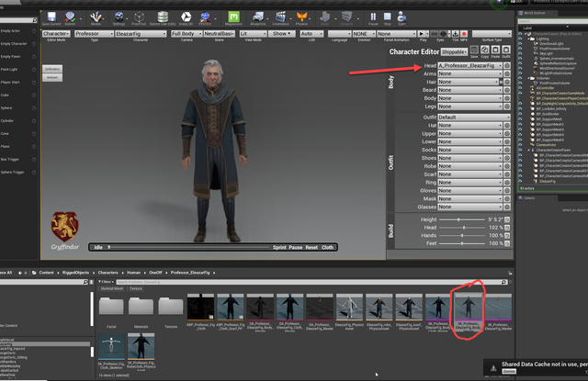Toggle visibility of CameraActor in World Outliner
This screenshot has width=588, height=381.
pyautogui.click(x=520, y=145)
